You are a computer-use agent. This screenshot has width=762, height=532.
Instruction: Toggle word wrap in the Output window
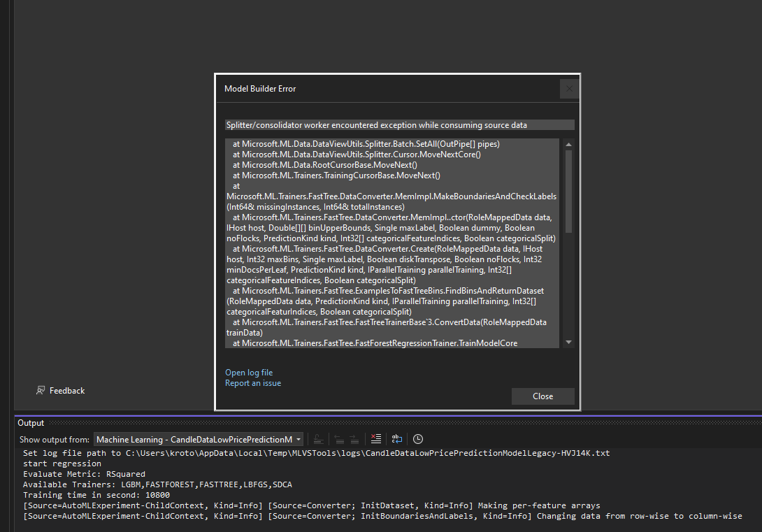(396, 439)
